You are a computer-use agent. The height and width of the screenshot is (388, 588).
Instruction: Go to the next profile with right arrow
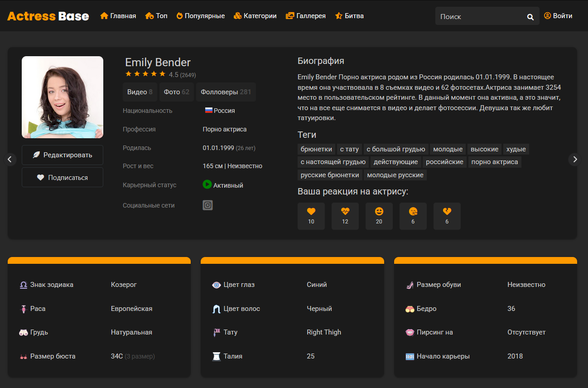[x=575, y=159]
